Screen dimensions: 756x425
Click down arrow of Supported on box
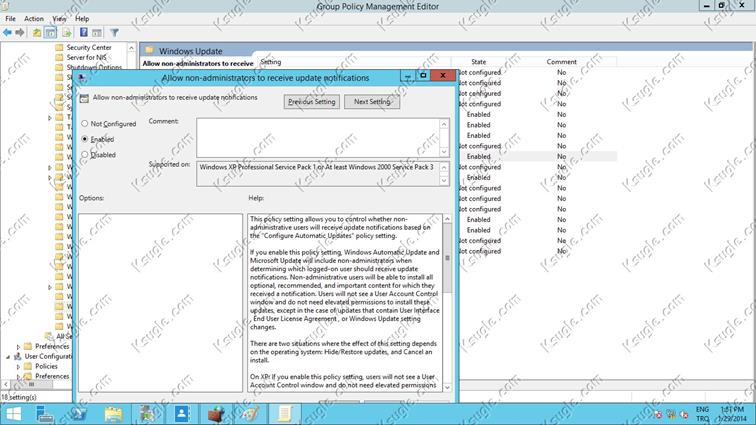444,180
